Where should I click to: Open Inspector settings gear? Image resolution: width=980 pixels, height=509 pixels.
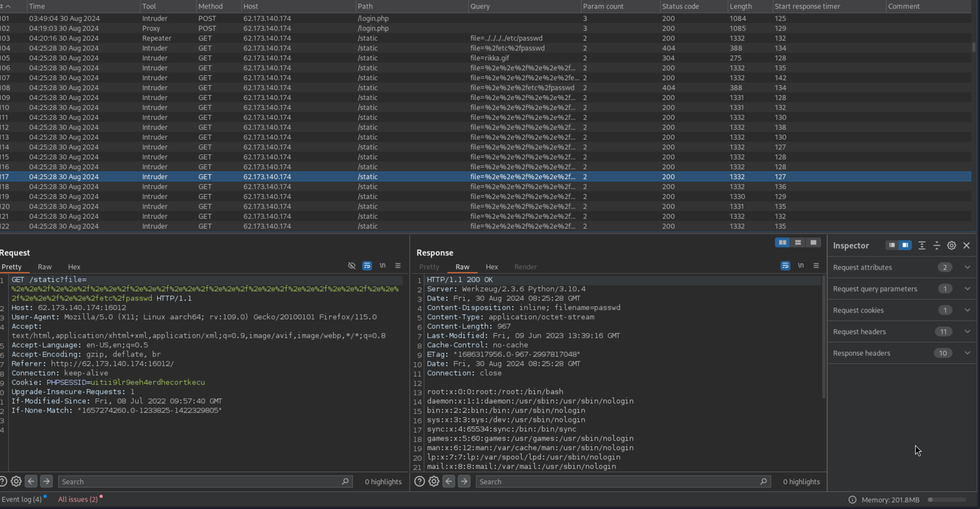coord(951,245)
